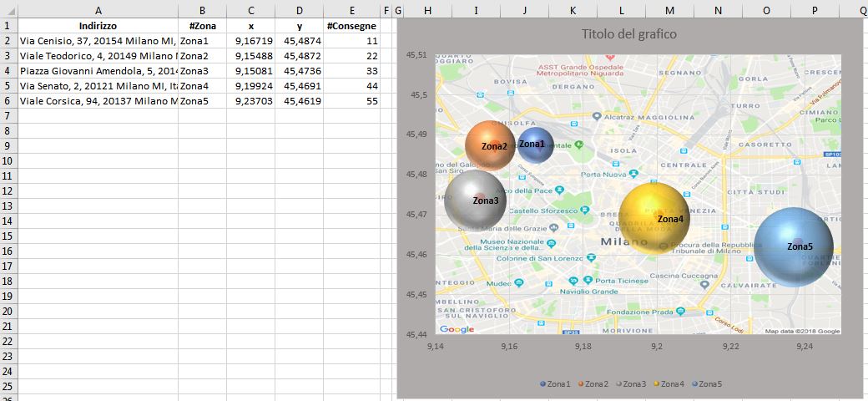Click Zona1 legend entry

(x=555, y=383)
